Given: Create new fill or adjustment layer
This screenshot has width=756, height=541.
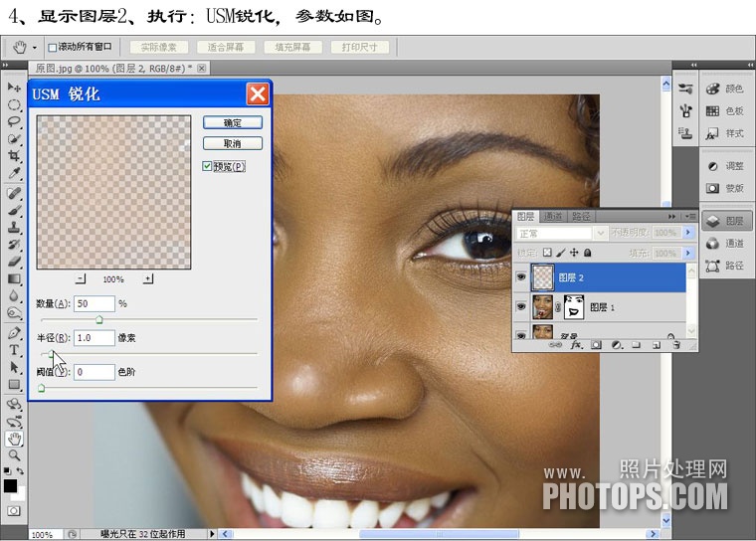Looking at the screenshot, I should [617, 345].
